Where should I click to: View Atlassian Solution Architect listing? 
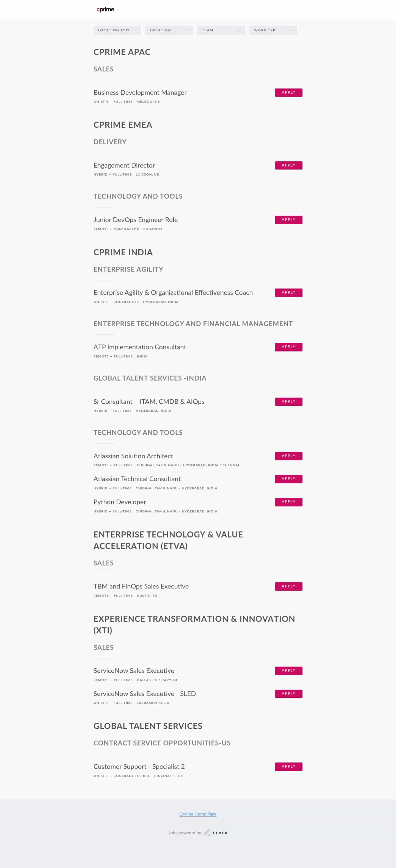coord(133,456)
